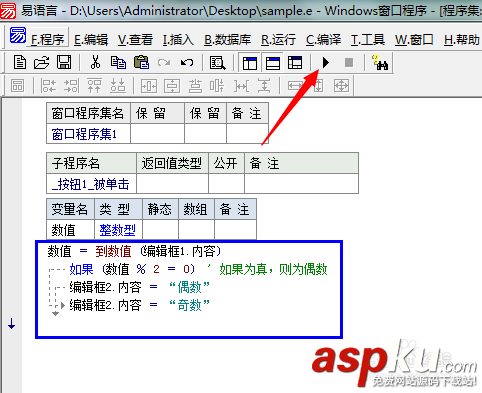
Task: Open the search magnifier document icon
Action: click(x=217, y=62)
